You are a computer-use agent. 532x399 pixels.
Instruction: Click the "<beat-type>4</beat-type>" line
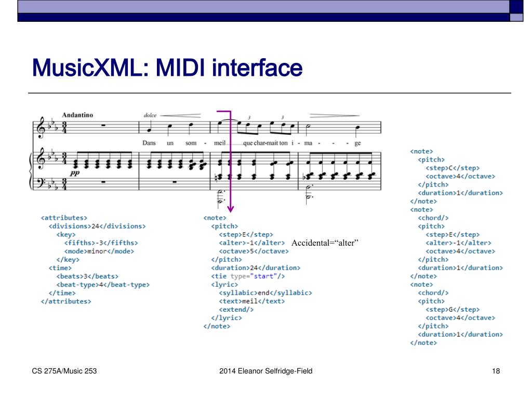(103, 285)
